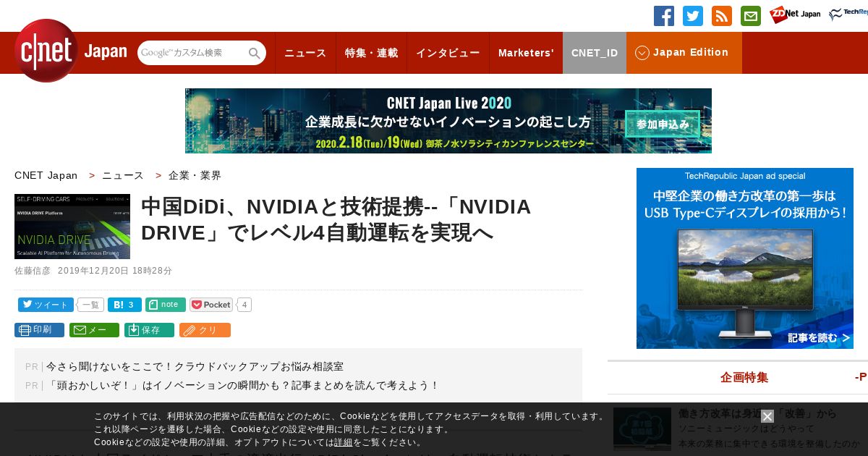Bookmark with Hatena B! button
Screen dimensions: 868x456
tap(124, 305)
